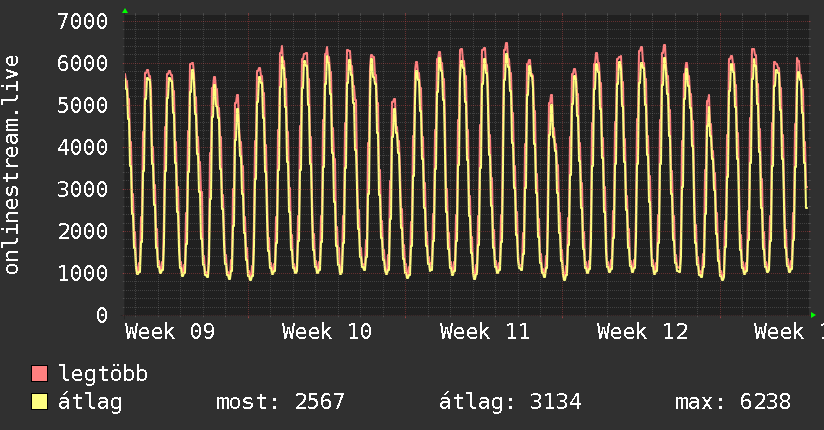824x430 pixels.
Task: Click the 'átlag: 3134' average statistic
Action: click(510, 402)
